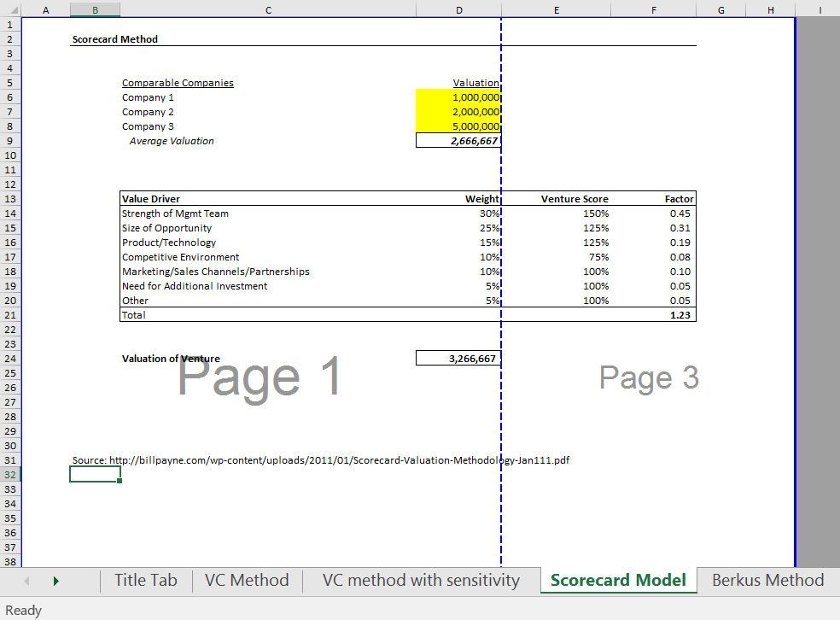Select row 24 header

(10, 359)
